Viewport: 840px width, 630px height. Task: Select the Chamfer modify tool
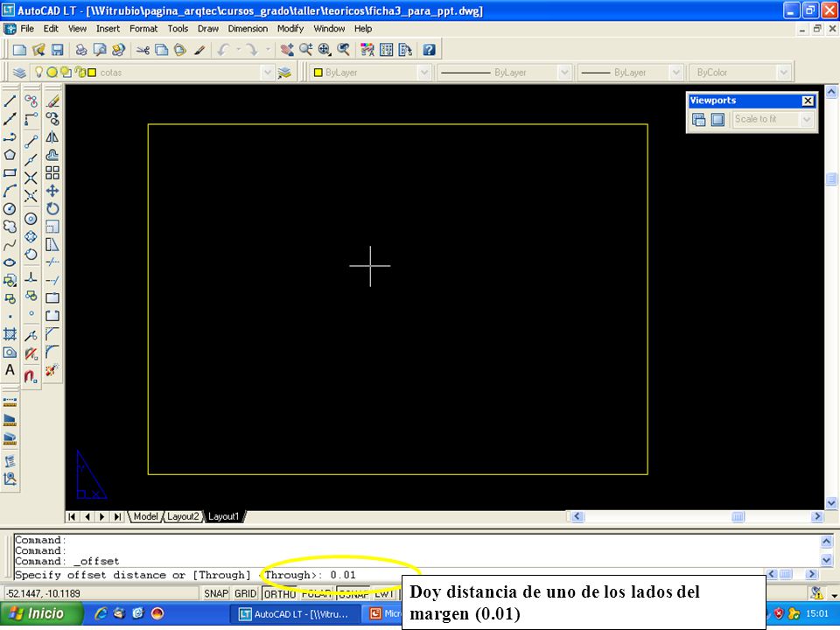point(52,334)
